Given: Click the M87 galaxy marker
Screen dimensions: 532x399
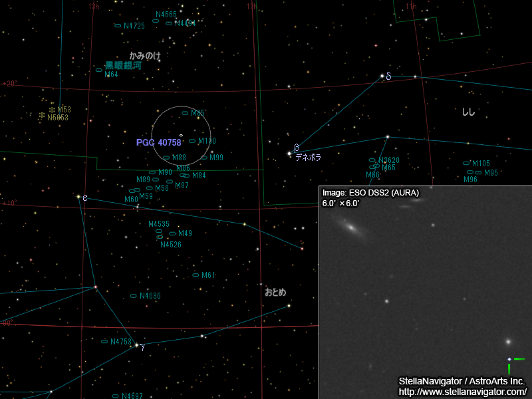Looking at the screenshot, I should (170, 182).
